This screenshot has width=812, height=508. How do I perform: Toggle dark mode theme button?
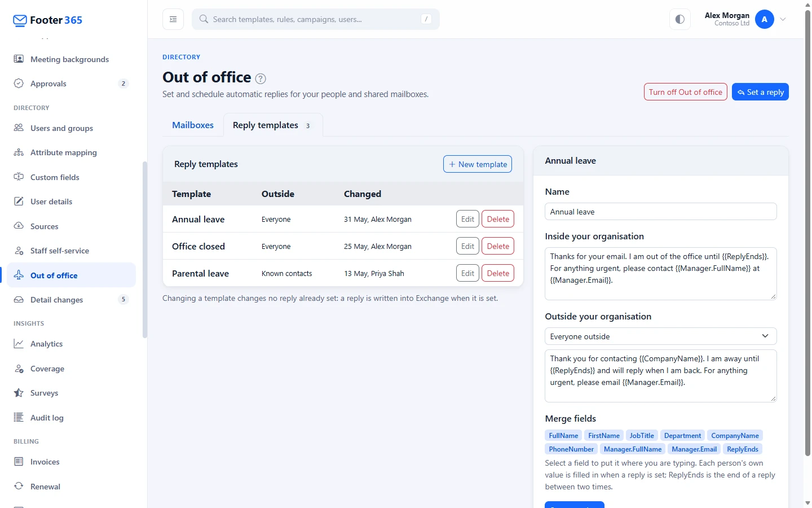click(x=680, y=19)
